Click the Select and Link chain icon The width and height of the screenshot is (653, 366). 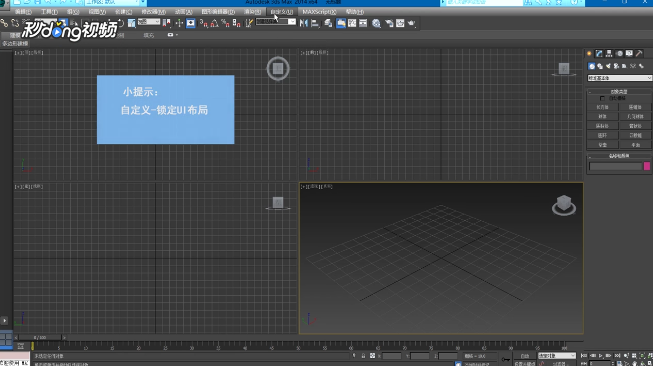click(5, 23)
